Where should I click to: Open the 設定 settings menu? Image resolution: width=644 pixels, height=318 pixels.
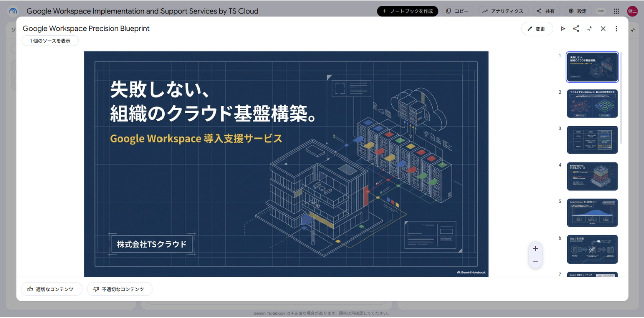click(578, 11)
